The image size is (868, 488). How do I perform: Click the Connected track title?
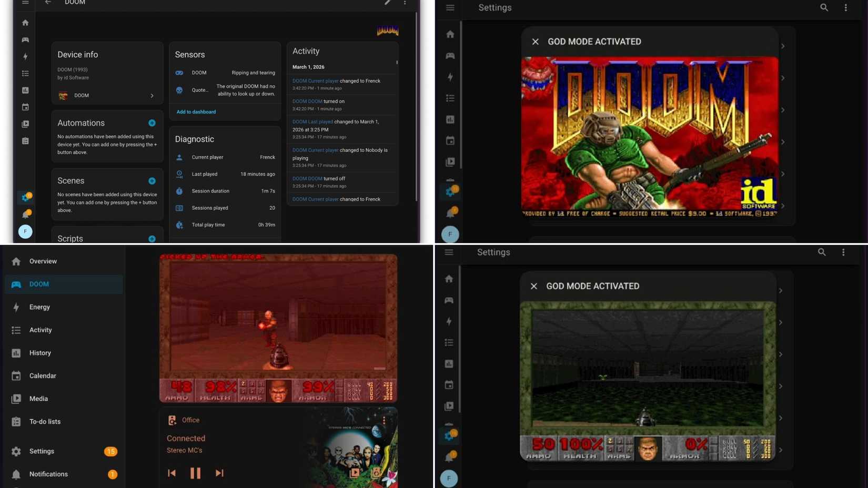[x=186, y=439]
